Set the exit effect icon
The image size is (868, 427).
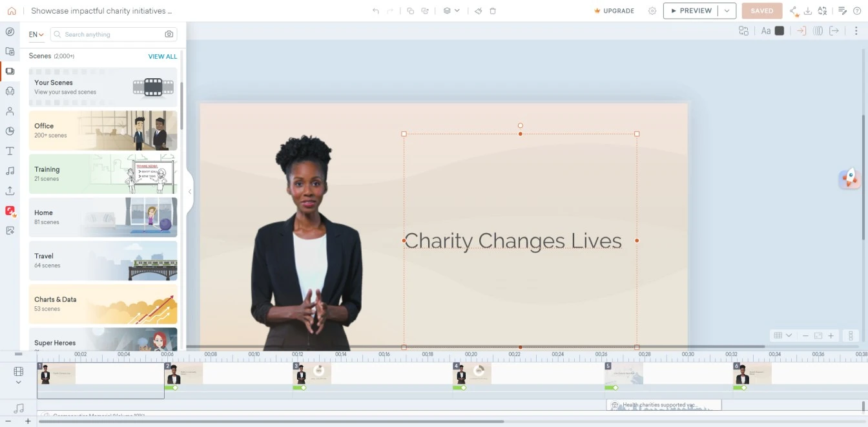click(834, 31)
